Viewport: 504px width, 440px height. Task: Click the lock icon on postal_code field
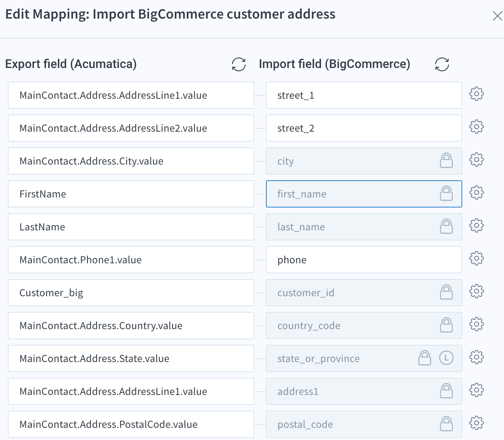click(x=446, y=424)
